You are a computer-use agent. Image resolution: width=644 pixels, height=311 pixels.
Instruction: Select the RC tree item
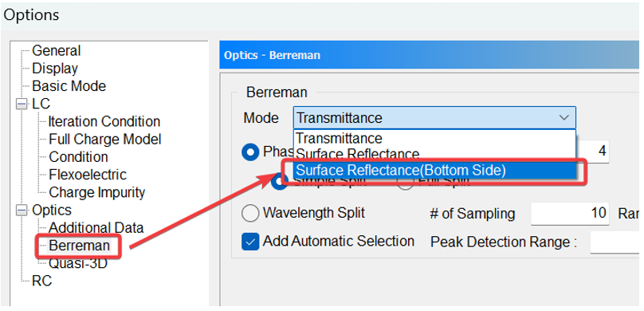(x=42, y=281)
